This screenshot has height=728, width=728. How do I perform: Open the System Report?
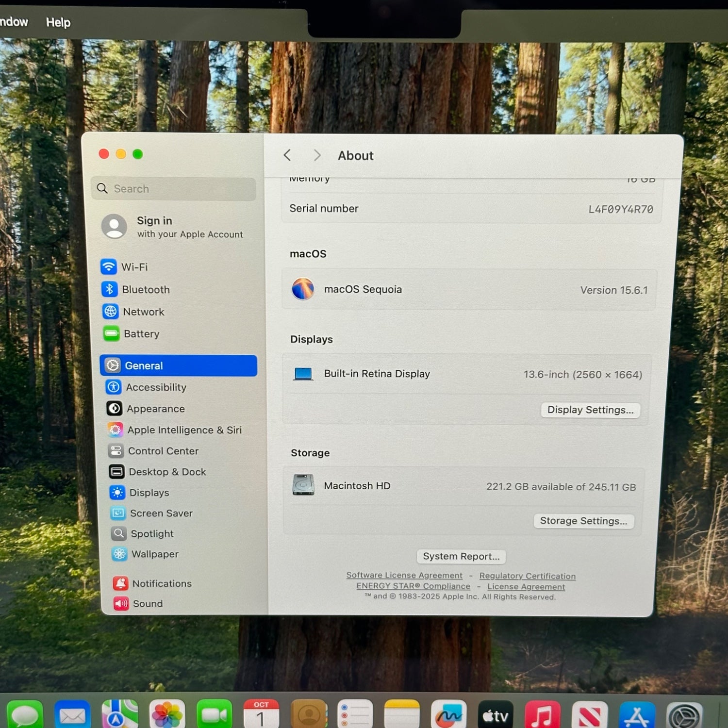(x=461, y=557)
